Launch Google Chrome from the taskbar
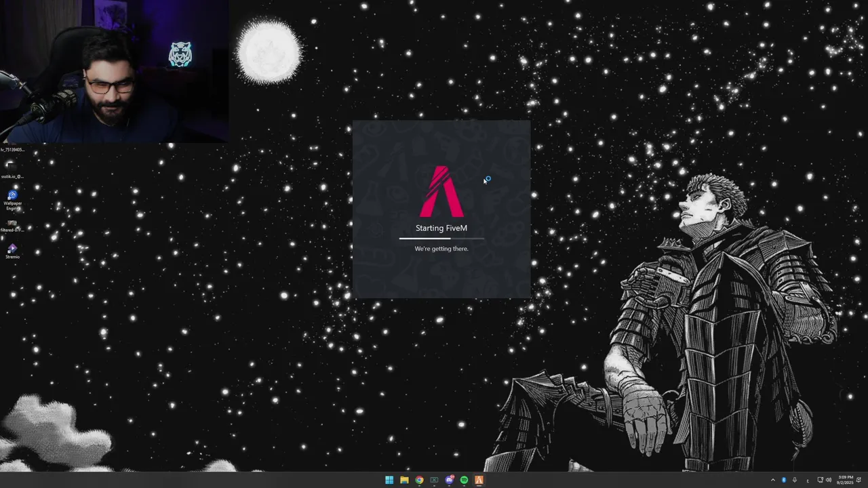Screen dimensions: 868x488 (x=419, y=480)
